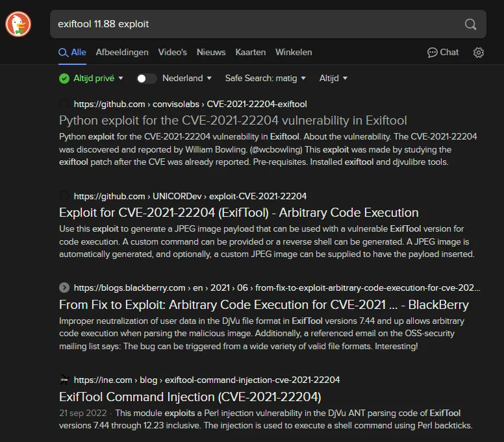Image resolution: width=504 pixels, height=442 pixels.
Task: Open the Nederland region dropdown
Action: pyautogui.click(x=187, y=78)
